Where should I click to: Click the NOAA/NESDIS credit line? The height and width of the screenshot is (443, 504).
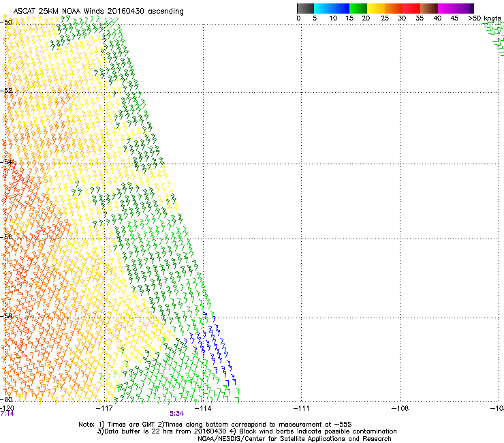[294, 439]
